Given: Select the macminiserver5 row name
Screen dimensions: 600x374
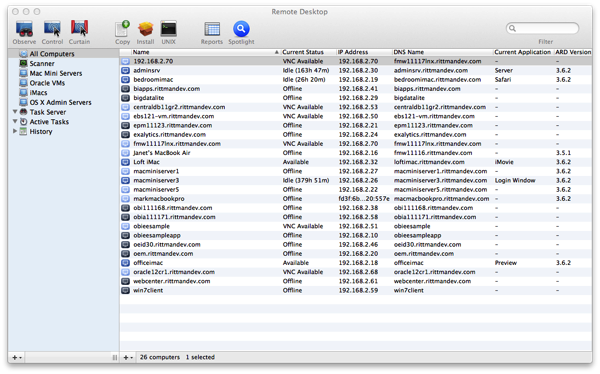Looking at the screenshot, I should click(x=156, y=189).
